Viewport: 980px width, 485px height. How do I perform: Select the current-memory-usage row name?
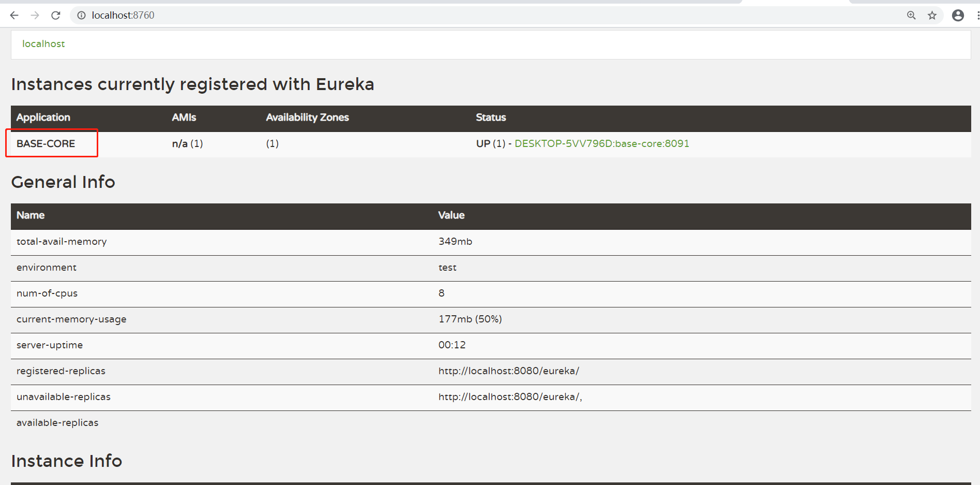click(71, 319)
